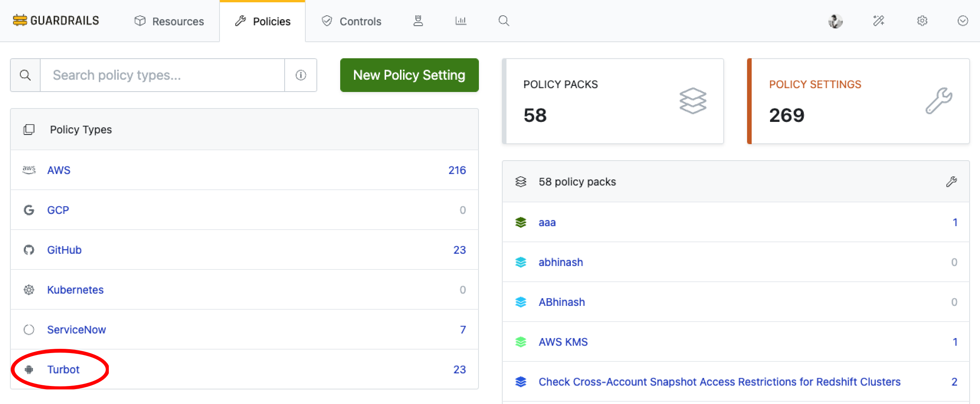Focus the Search policy types field

162,75
